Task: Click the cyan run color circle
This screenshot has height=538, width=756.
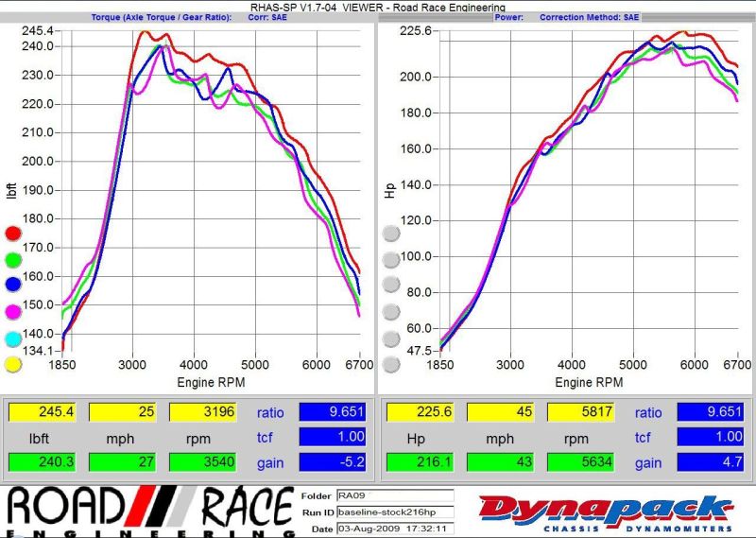Action: (13, 338)
